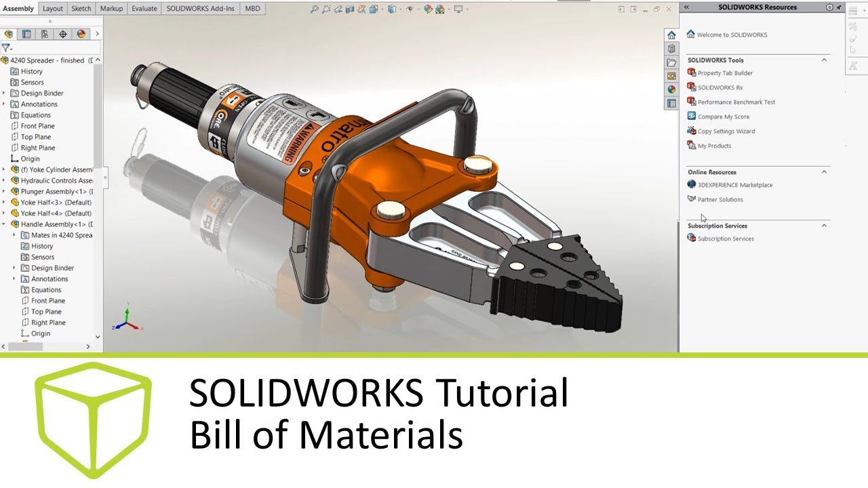Click the Section View icon
This screenshot has height=488, width=868.
tap(350, 9)
